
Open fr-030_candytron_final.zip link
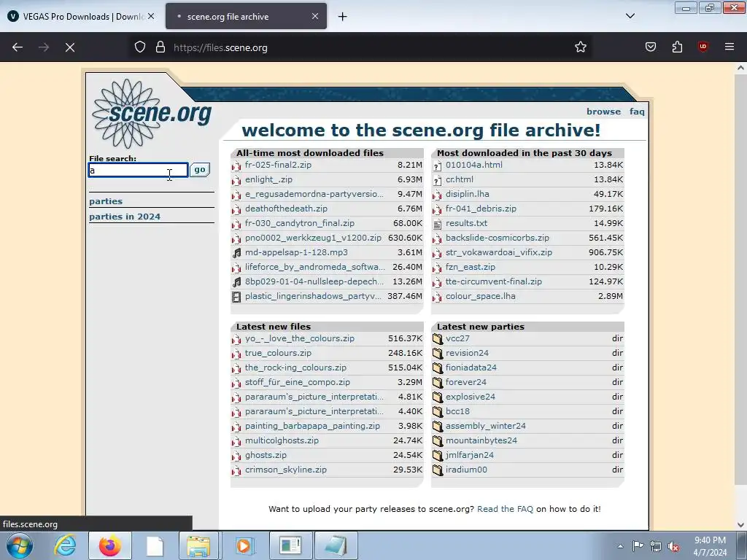300,223
